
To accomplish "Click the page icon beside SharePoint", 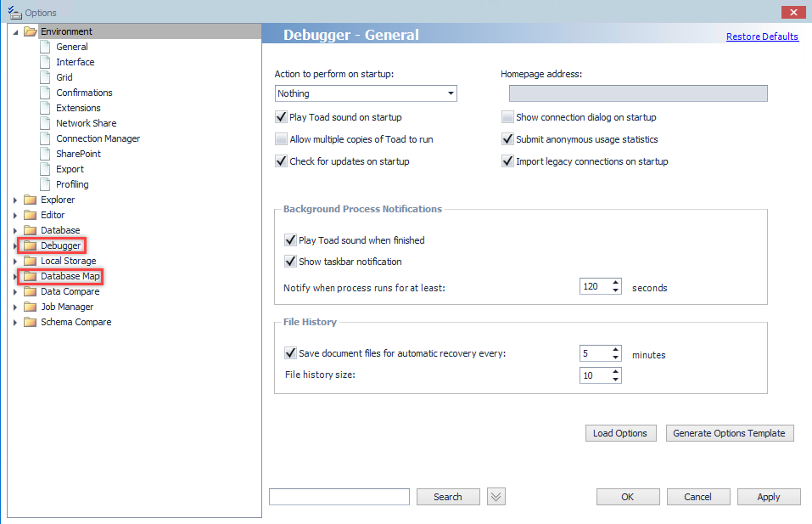I will 46,154.
